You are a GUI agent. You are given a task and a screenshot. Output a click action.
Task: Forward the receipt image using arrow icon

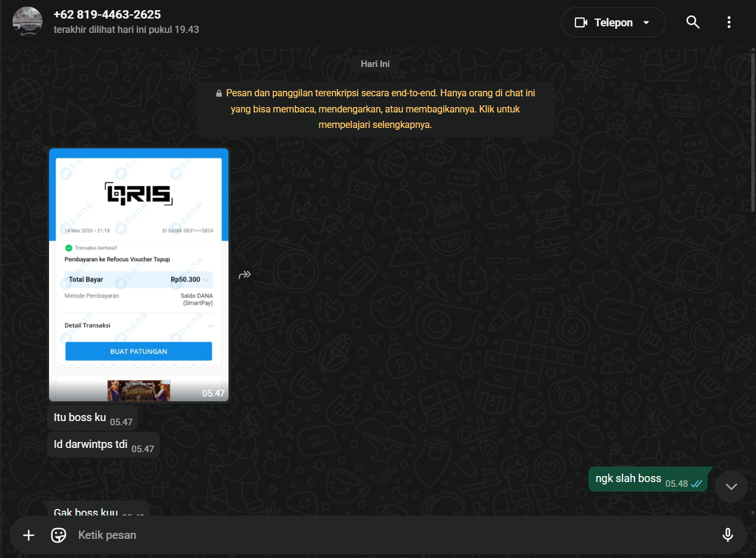(244, 275)
